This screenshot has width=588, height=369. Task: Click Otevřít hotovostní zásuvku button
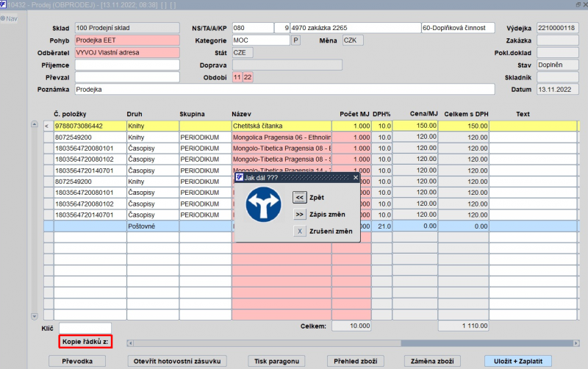point(176,361)
